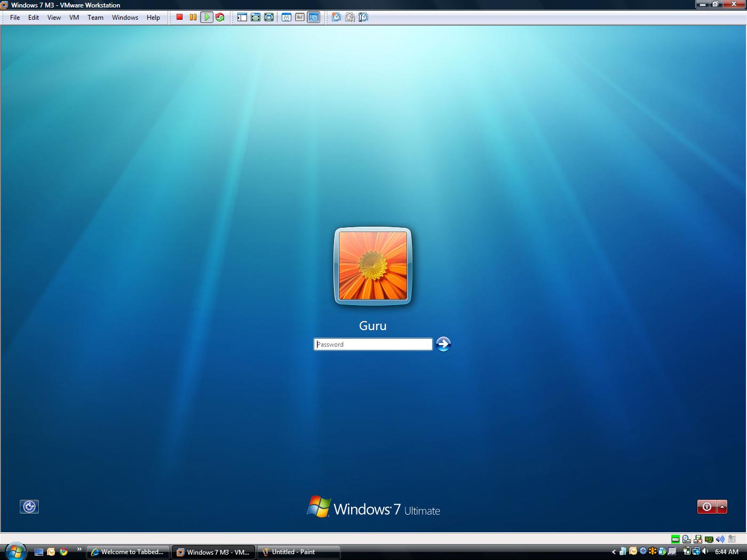This screenshot has height=560, width=747.
Task: Open the VM menu
Action: (x=74, y=17)
